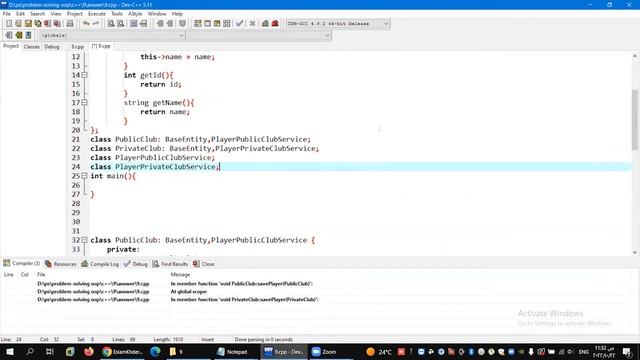640x360 pixels.
Task: Open the Edit menu
Action: pos(20,14)
